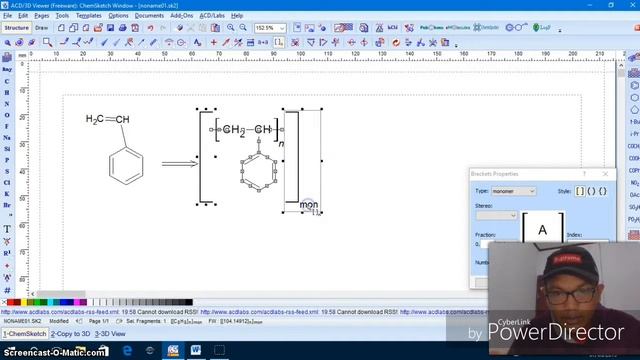Screen dimensions: 640x360
Task: Select the R-group R1 tool
Action: 7,253
